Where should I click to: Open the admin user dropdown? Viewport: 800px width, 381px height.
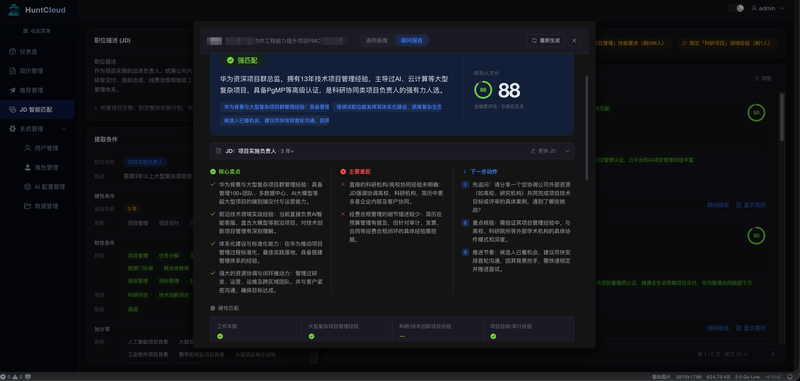pos(768,8)
